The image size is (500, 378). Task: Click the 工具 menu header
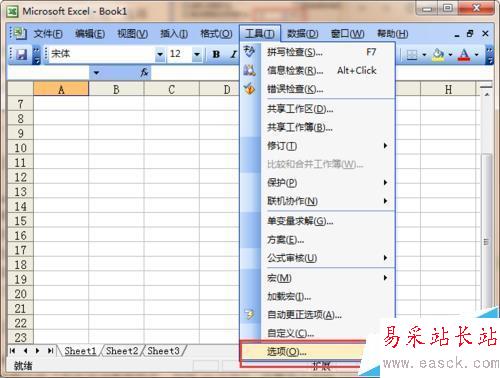point(260,34)
